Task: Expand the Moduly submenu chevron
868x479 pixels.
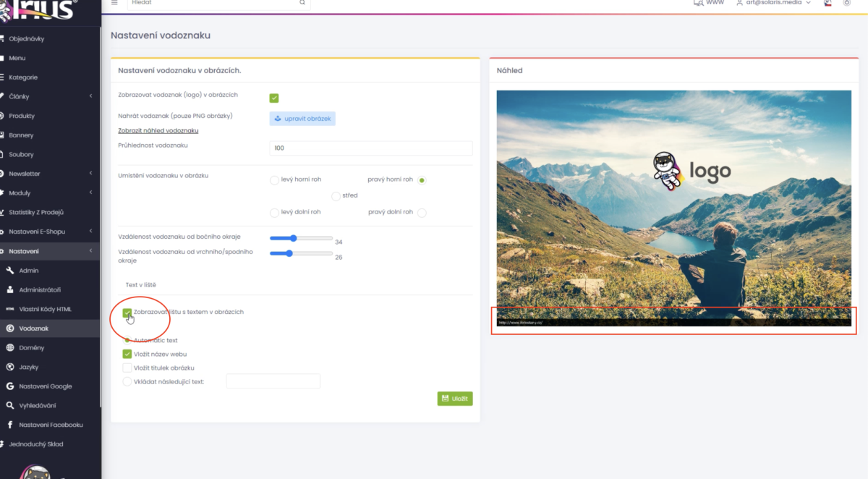Action: [x=90, y=193]
